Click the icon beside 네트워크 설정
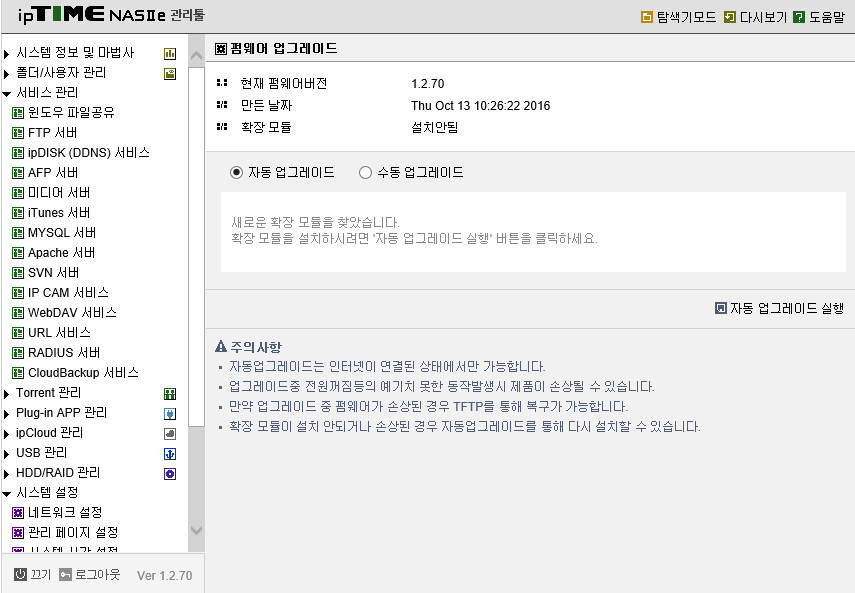The height and width of the screenshot is (593, 855). (18, 513)
